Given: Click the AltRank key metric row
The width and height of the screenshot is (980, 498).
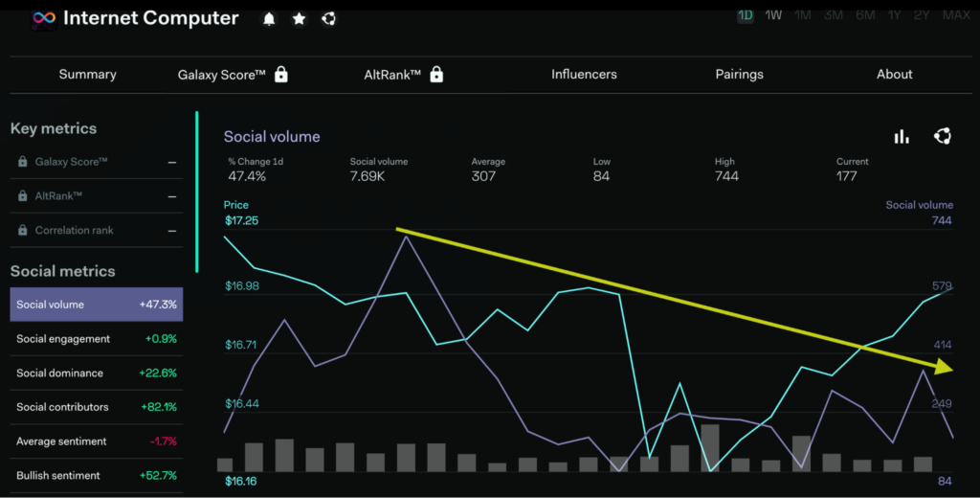Looking at the screenshot, I should pos(97,195).
